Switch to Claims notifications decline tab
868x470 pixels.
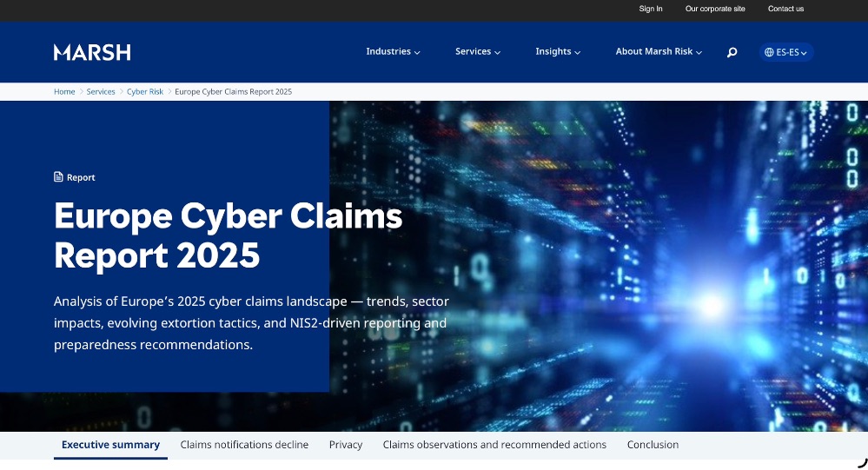coord(244,445)
